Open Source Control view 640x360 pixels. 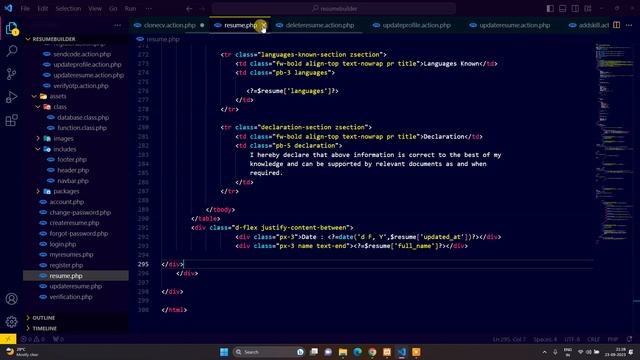[11, 74]
